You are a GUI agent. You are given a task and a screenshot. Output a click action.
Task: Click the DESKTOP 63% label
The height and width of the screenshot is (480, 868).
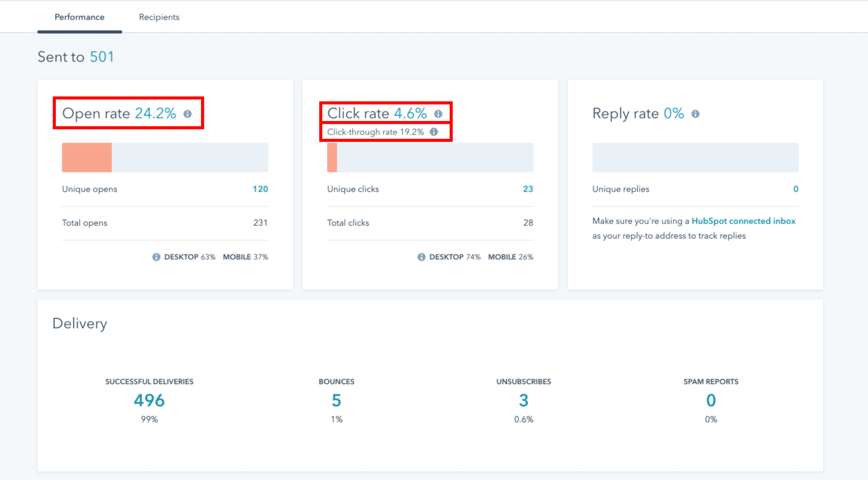click(x=190, y=257)
